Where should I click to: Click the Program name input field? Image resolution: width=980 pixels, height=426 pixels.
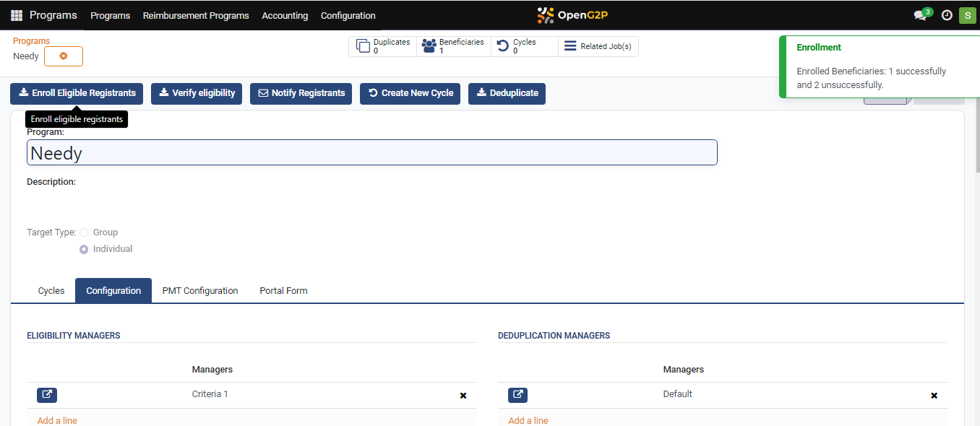click(371, 153)
